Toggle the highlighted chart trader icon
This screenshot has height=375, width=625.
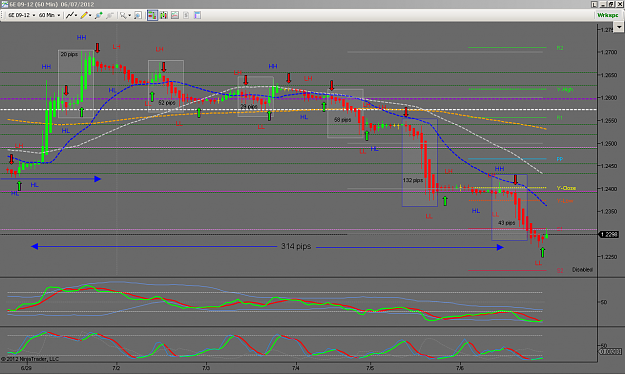tap(152, 15)
